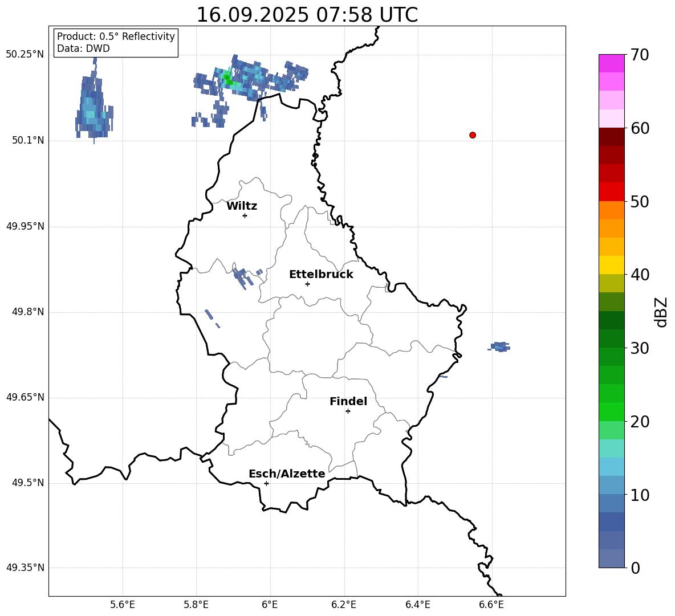
Task: Click the 0 tick label on colorbar
Action: pyautogui.click(x=635, y=568)
